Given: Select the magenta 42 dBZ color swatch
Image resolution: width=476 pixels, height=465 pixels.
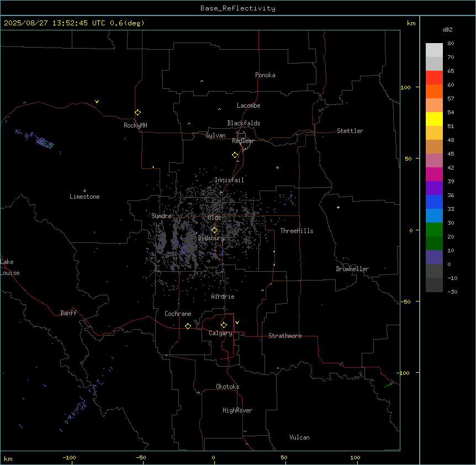Looking at the screenshot, I should pos(434,174).
